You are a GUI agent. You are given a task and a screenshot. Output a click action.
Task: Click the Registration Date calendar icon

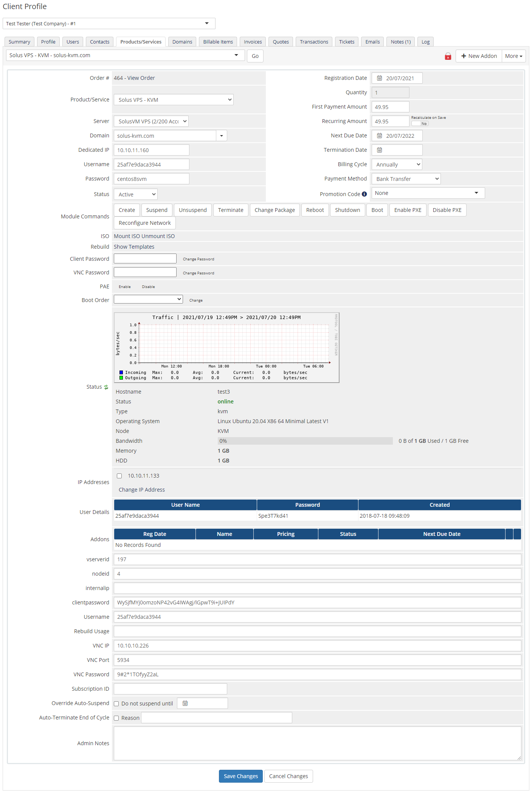[x=379, y=78]
